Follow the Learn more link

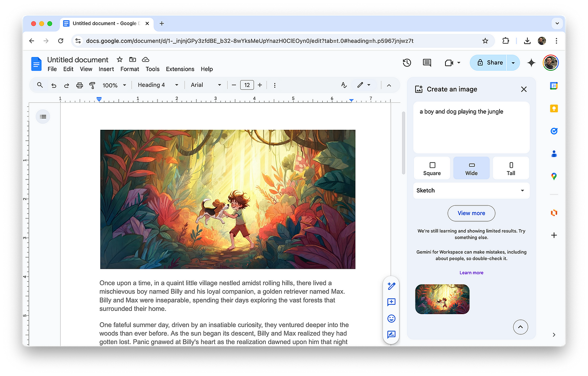tap(471, 273)
